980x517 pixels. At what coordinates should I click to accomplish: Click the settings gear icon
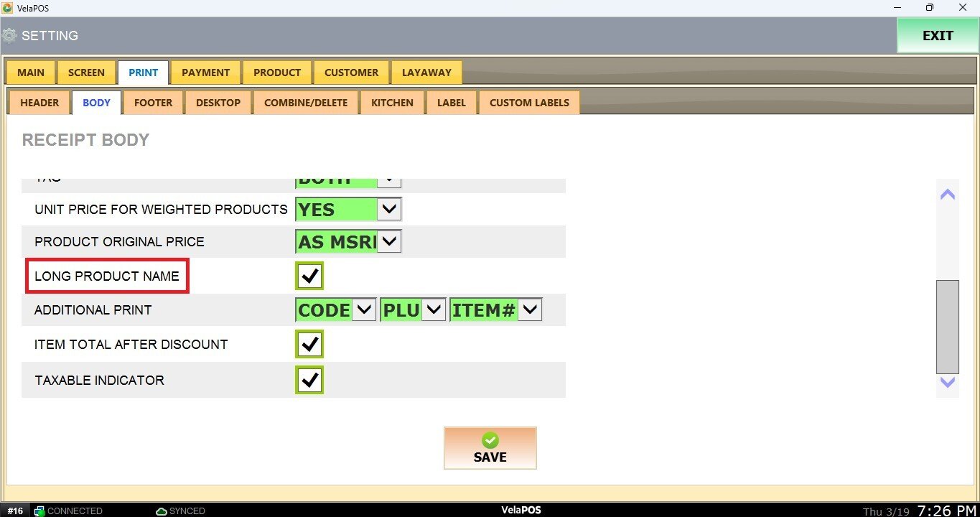click(x=9, y=35)
